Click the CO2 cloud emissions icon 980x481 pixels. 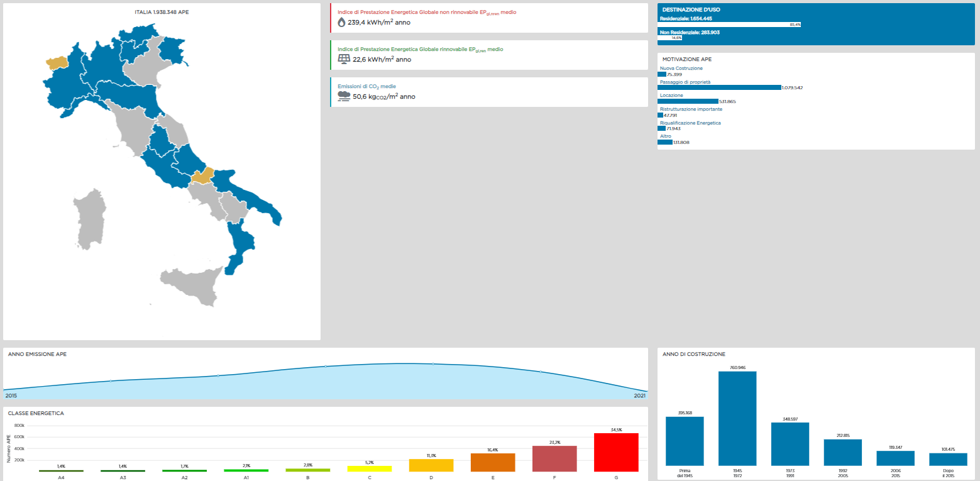344,96
